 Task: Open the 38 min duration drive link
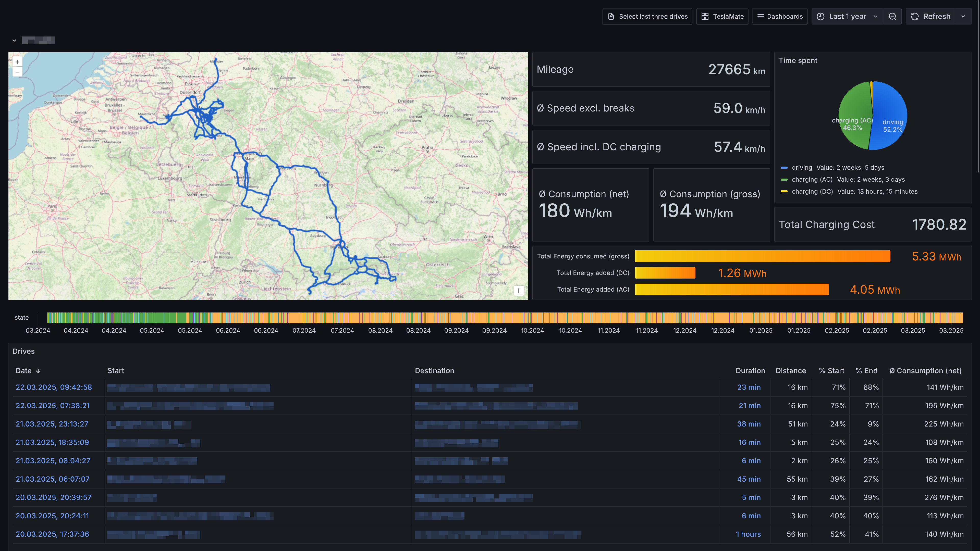tap(749, 424)
